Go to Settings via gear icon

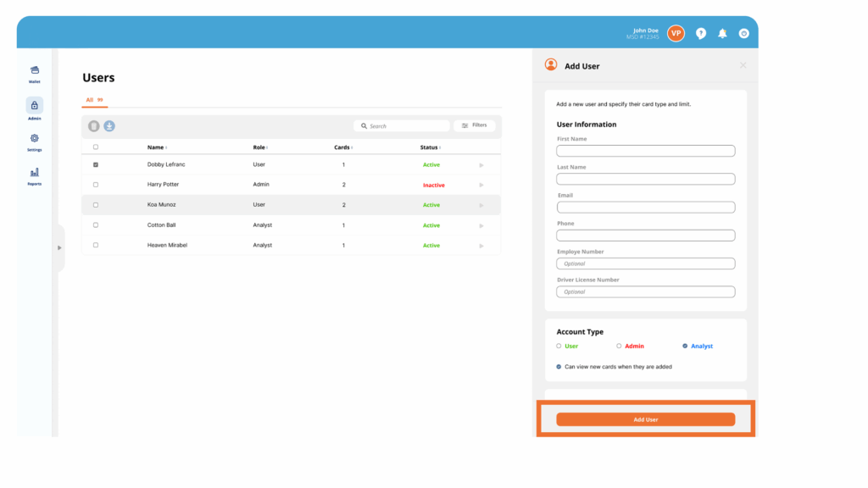(34, 139)
